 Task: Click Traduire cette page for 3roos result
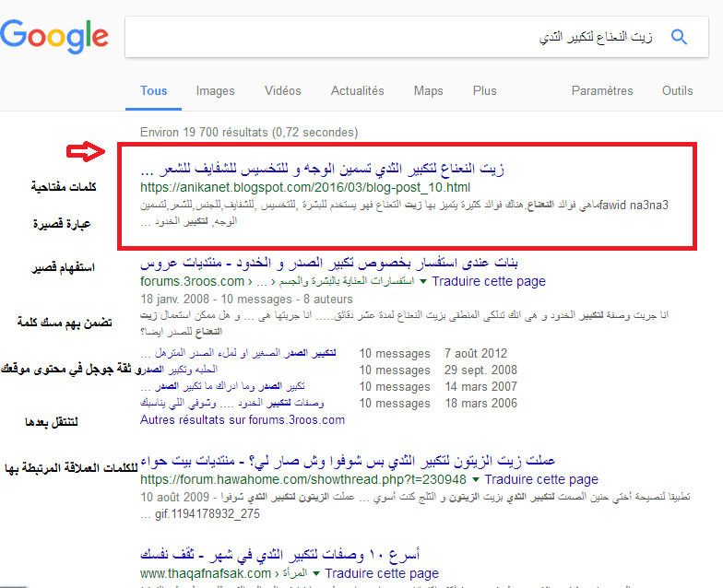[489, 281]
